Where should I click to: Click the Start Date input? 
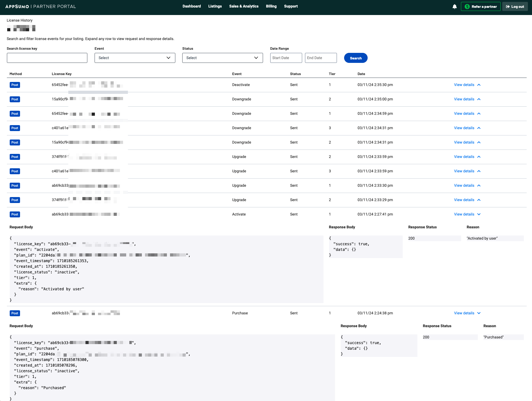pos(286,58)
